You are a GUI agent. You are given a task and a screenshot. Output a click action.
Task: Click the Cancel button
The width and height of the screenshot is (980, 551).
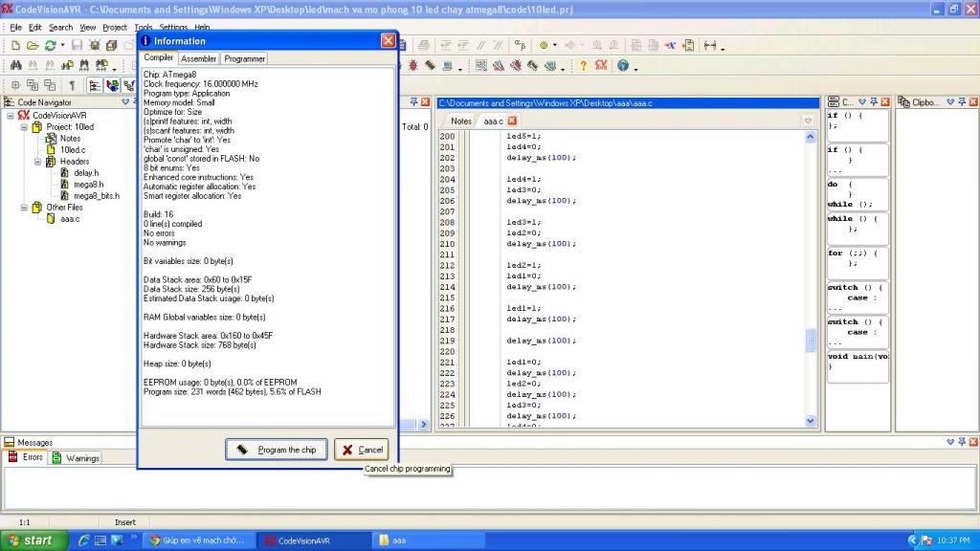pos(362,450)
